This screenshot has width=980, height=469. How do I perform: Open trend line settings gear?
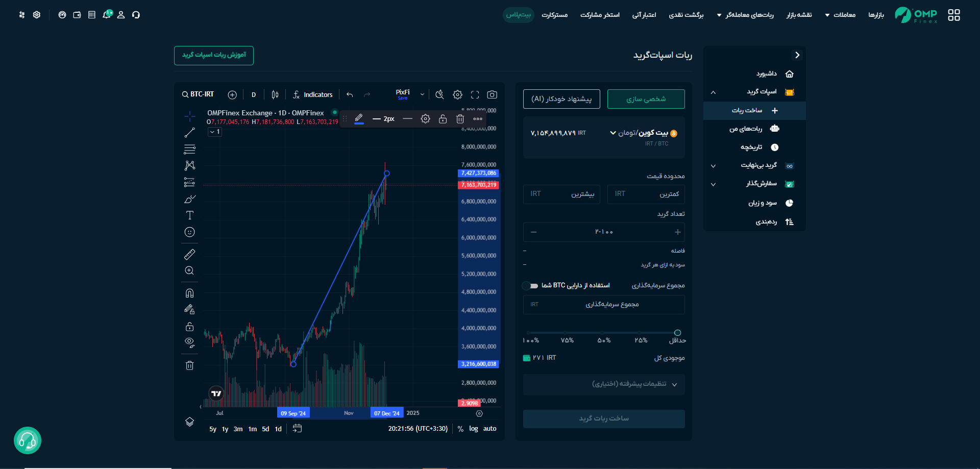pos(425,118)
